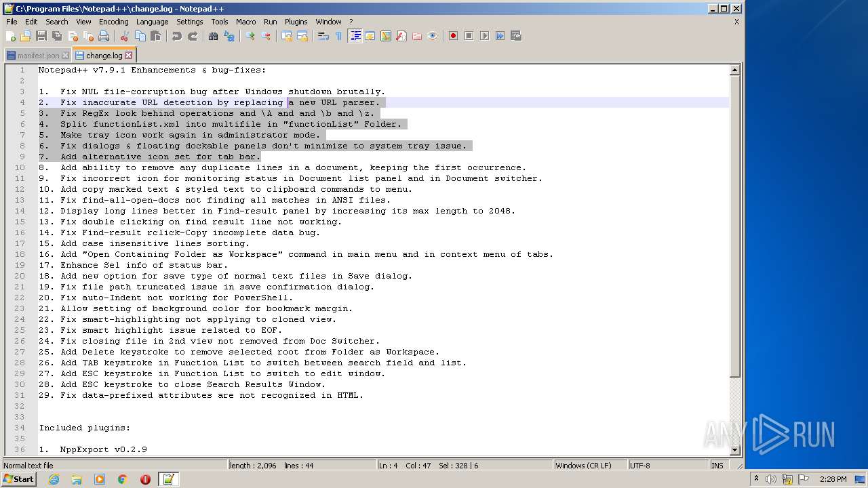Toggle word wrap in the toolbar

click(323, 36)
